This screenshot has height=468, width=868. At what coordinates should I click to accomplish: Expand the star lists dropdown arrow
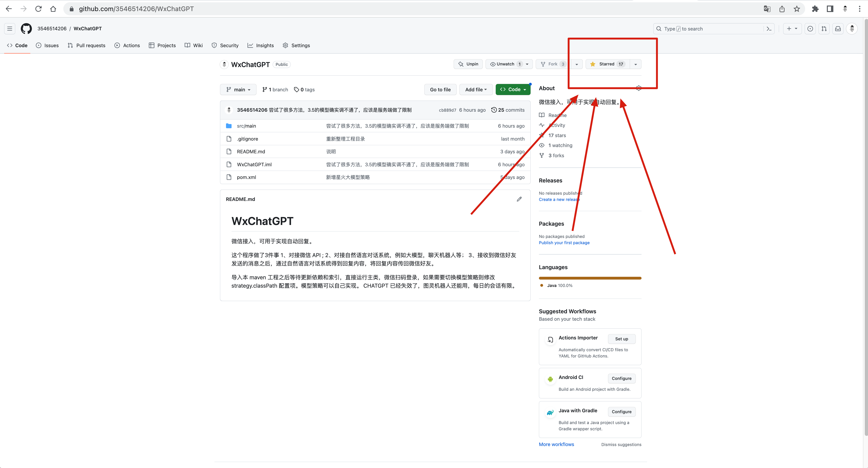[636, 64]
